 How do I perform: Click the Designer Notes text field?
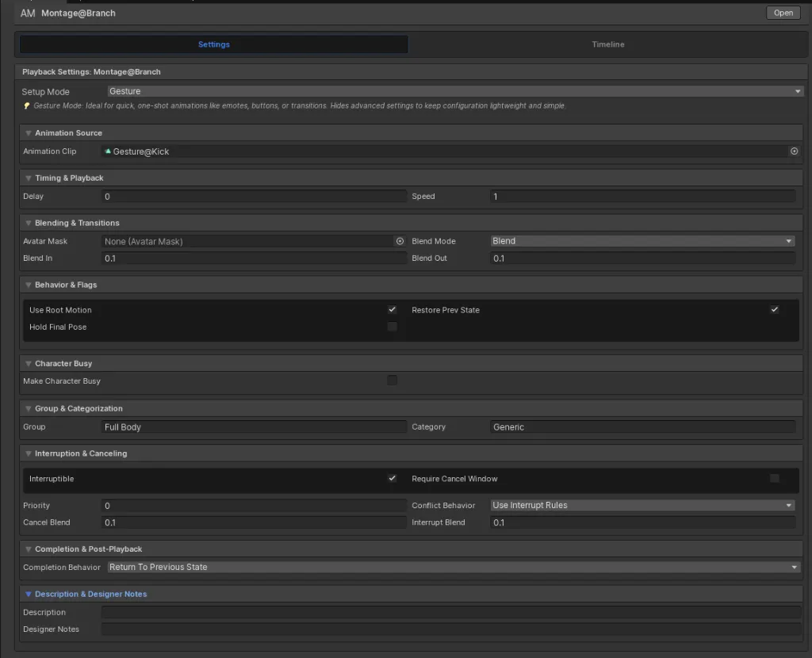(451, 629)
